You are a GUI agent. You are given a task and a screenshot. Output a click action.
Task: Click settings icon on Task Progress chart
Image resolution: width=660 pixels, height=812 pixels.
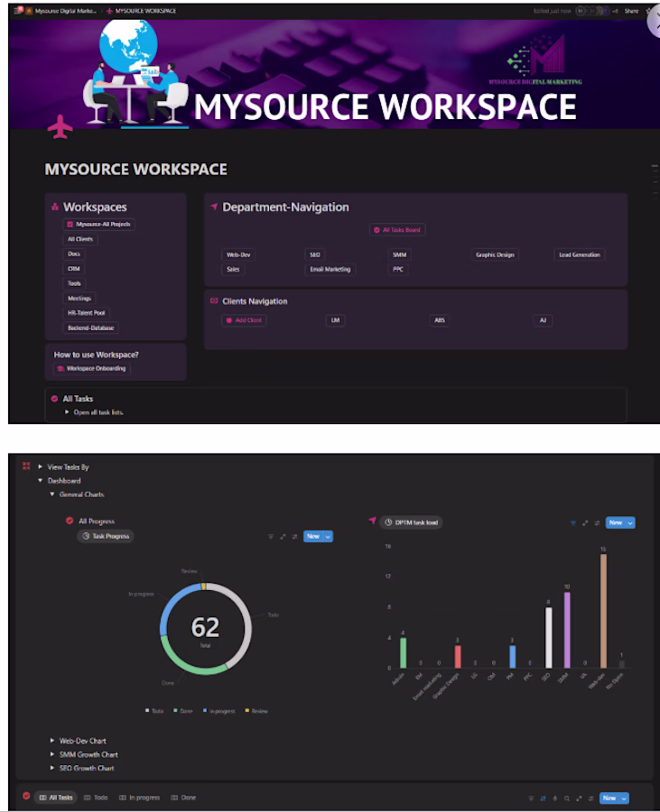pos(294,537)
